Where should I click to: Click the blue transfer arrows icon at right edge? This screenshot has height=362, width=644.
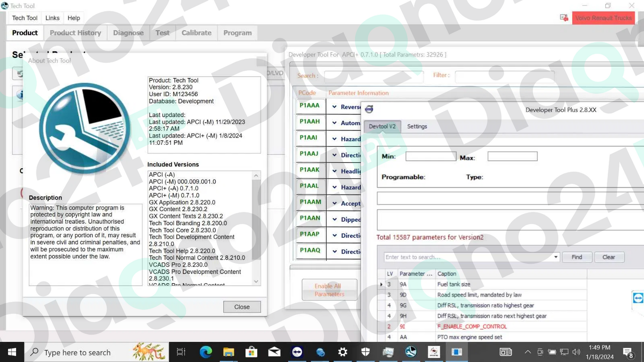pos(637,298)
